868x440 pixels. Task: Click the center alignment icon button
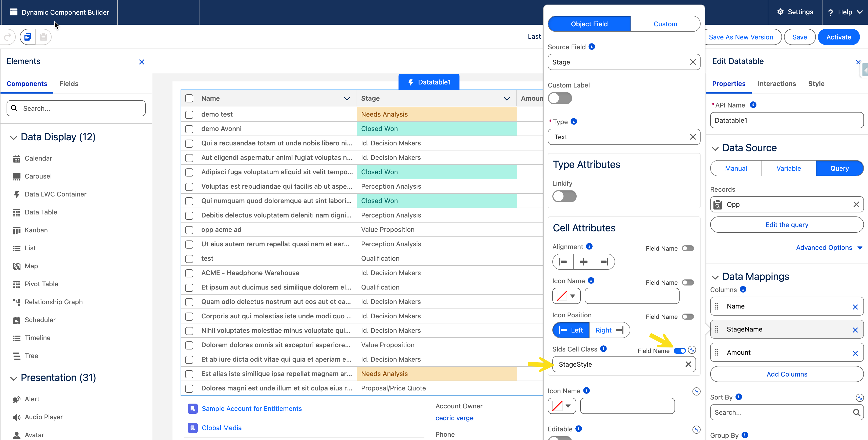click(584, 262)
